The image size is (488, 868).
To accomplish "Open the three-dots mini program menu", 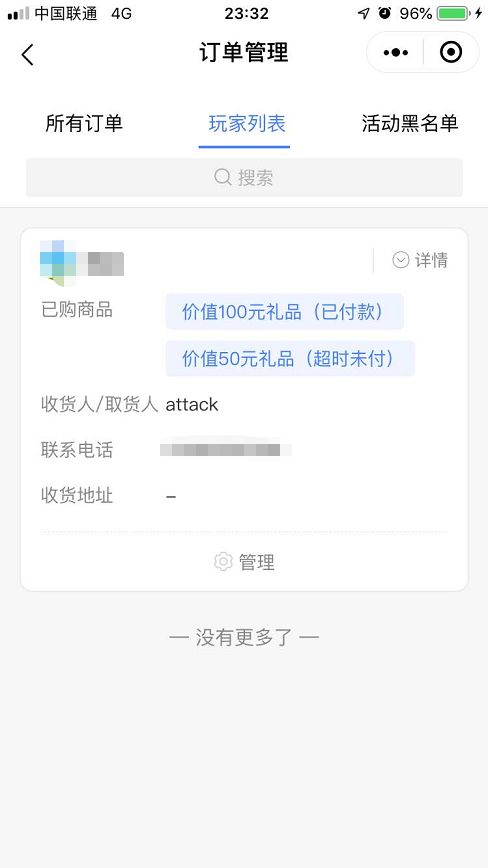I will (396, 53).
